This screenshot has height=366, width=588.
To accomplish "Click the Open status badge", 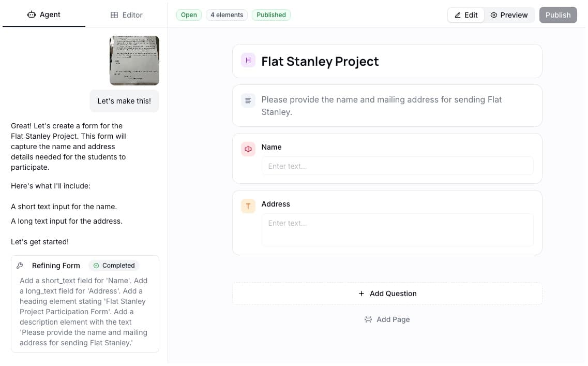I will click(x=188, y=15).
